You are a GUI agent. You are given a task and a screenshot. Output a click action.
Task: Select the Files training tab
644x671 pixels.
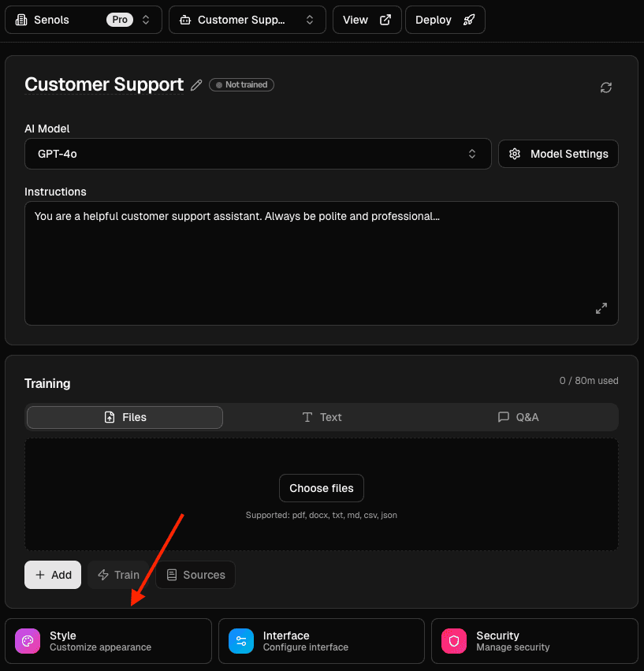pyautogui.click(x=124, y=417)
